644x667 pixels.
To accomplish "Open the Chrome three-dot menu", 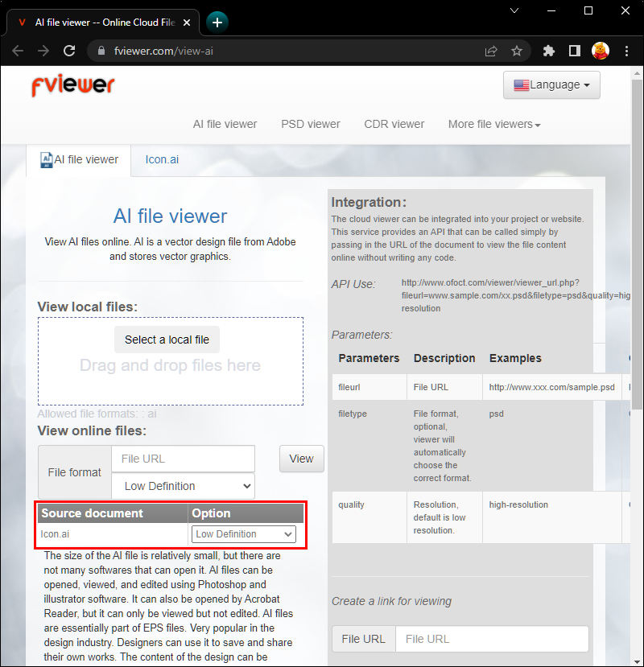I will pyautogui.click(x=626, y=51).
